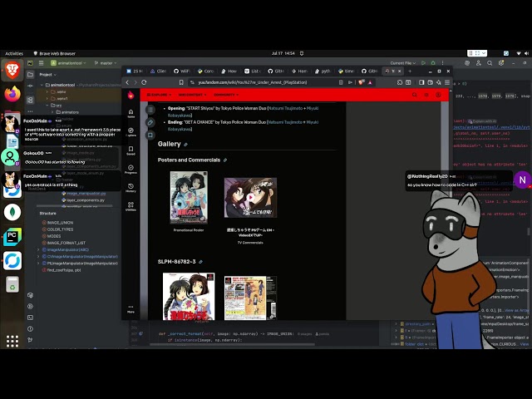Reload the Brave page

[x=144, y=82]
